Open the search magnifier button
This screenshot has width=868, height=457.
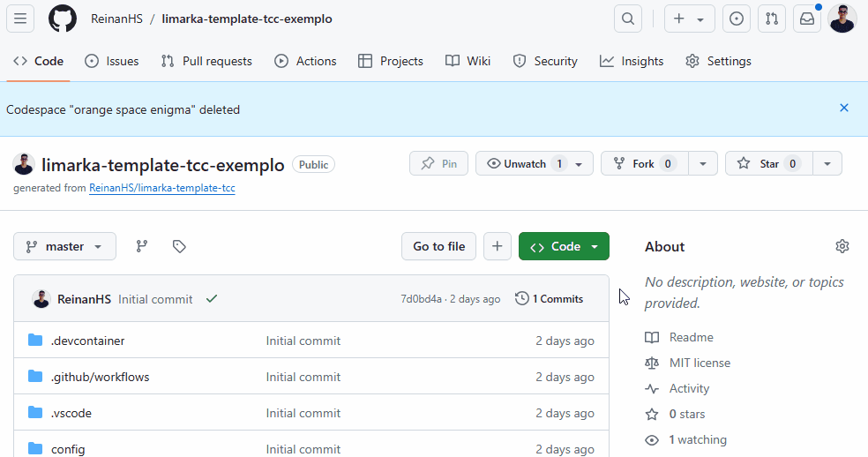click(x=628, y=19)
